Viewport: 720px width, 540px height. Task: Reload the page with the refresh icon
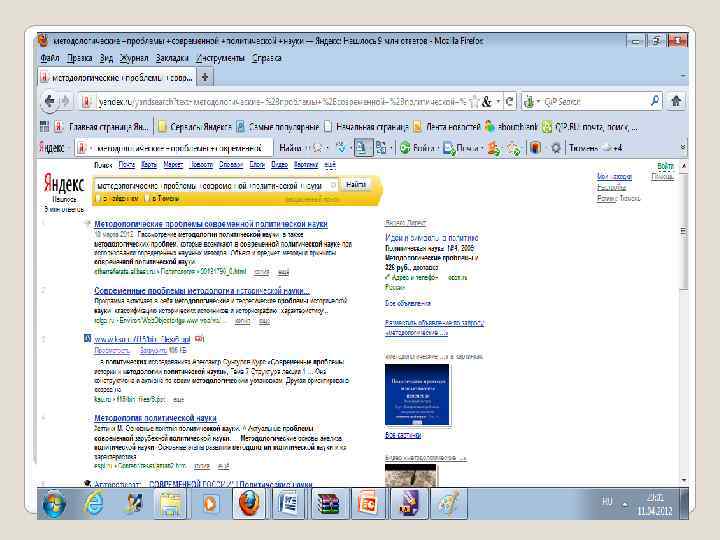click(509, 101)
